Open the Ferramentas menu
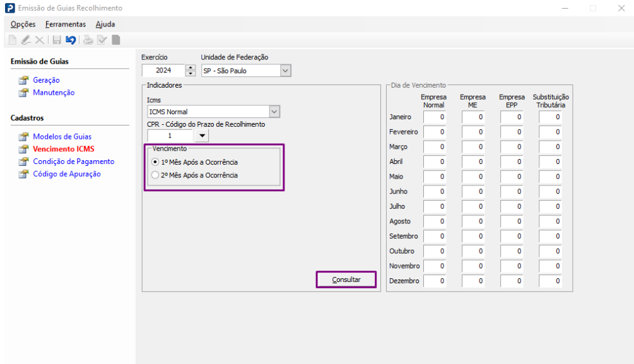Viewport: 634px width, 364px height. pos(66,24)
